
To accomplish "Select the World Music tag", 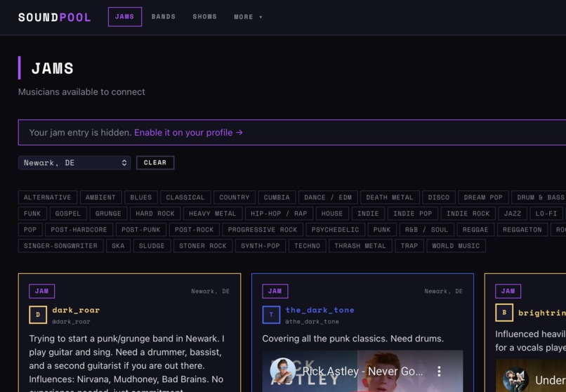I will [456, 246].
